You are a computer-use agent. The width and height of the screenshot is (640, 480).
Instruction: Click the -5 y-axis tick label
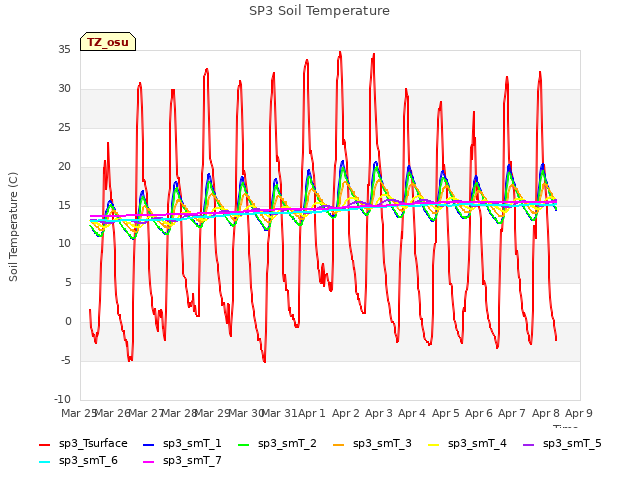(66, 360)
